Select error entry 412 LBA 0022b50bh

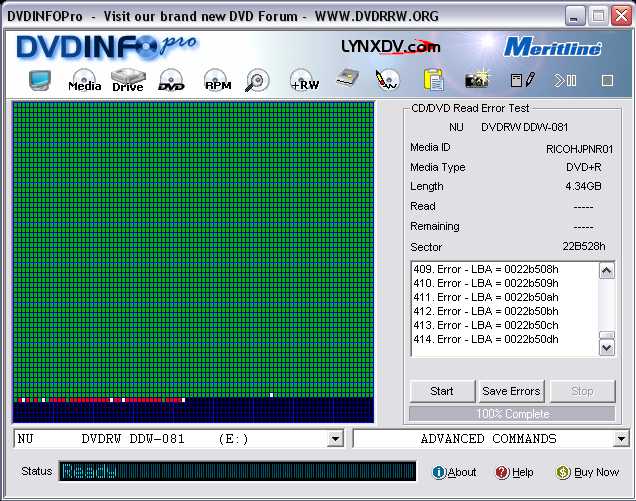click(x=486, y=311)
